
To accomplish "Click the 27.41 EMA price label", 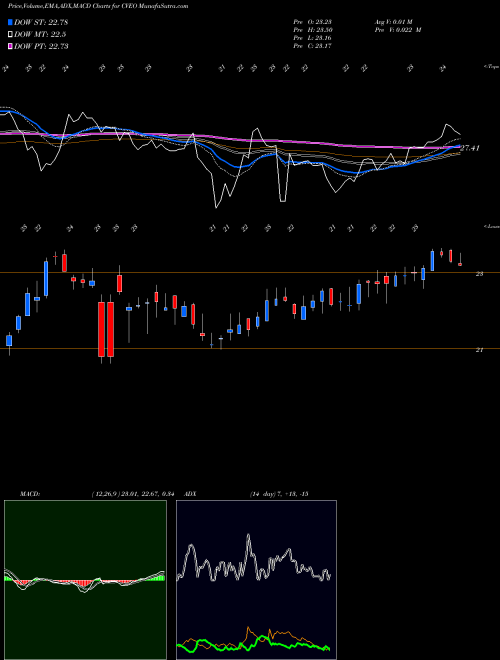I will pos(470,148).
